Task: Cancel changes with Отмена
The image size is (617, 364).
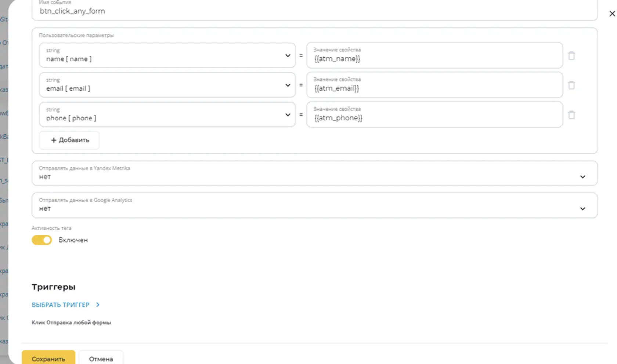Action: coord(101,358)
